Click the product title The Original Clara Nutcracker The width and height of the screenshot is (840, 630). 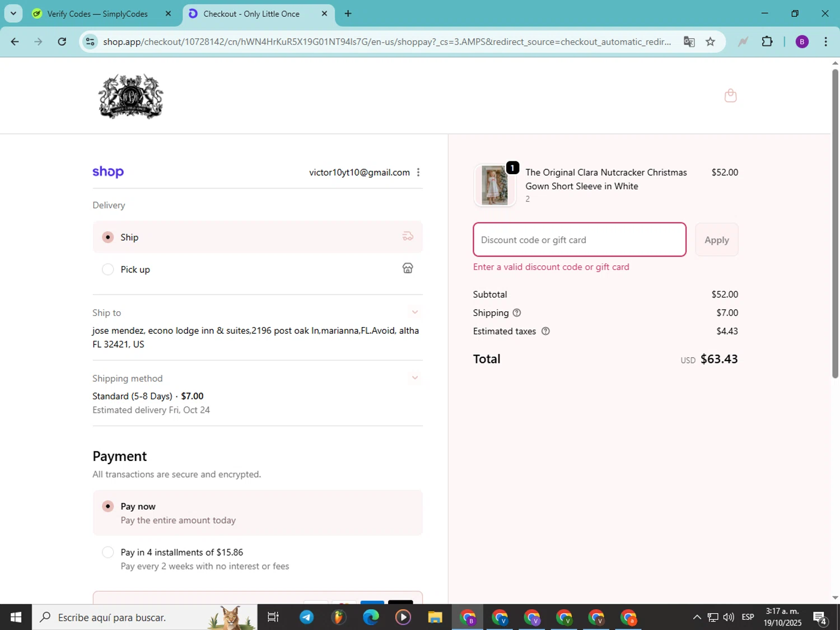[606, 179]
